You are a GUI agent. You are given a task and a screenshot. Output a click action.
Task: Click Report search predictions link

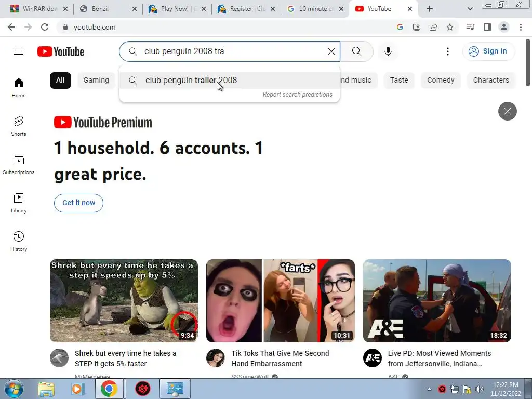pos(298,95)
